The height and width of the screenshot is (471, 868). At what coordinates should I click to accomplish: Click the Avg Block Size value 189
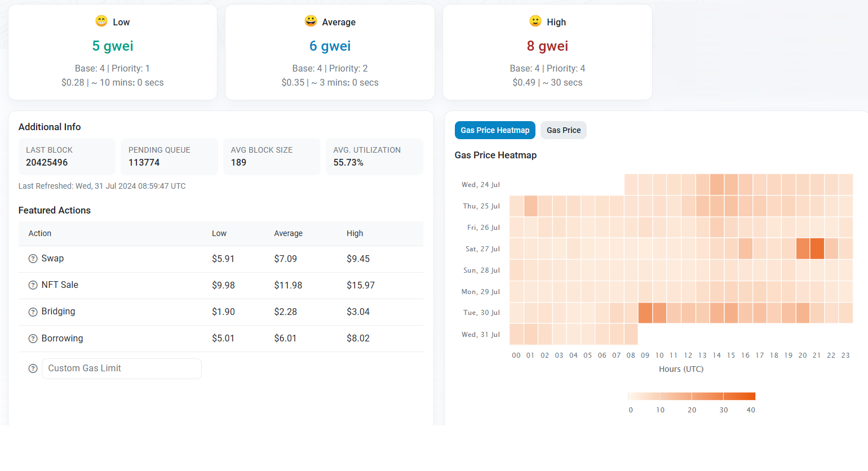pyautogui.click(x=238, y=162)
